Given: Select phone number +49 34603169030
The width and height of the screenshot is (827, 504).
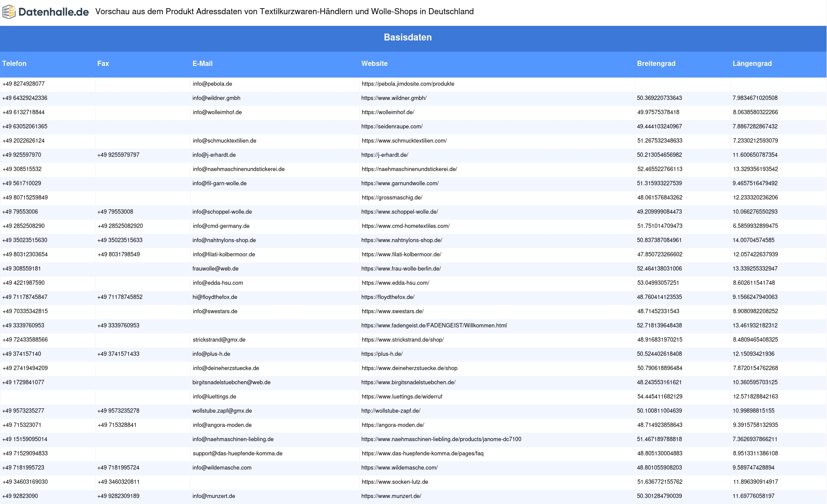Looking at the screenshot, I should (x=25, y=482).
